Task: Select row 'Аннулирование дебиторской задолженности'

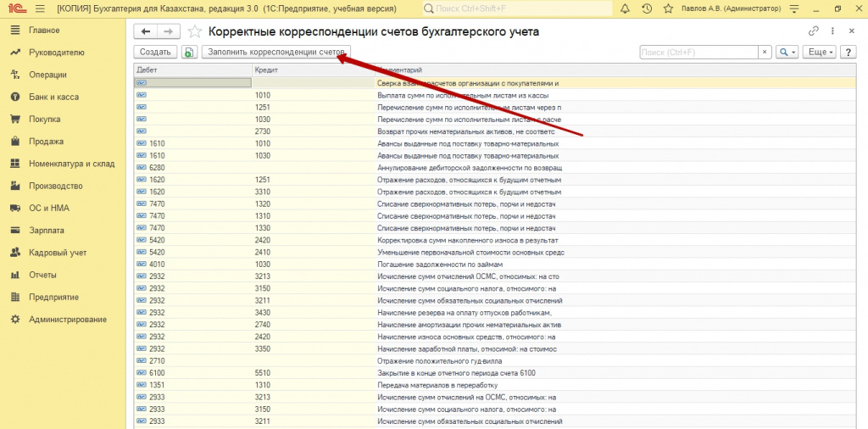Action: click(x=495, y=168)
